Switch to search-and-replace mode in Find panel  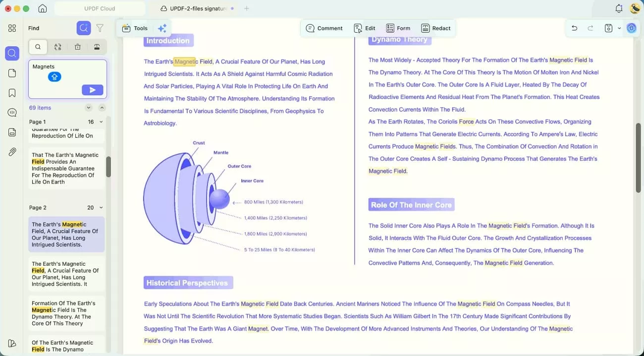58,47
